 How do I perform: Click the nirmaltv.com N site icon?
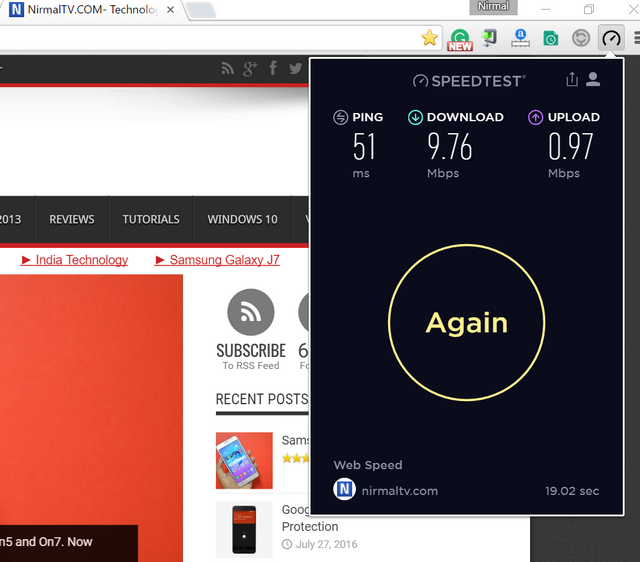[x=344, y=489]
